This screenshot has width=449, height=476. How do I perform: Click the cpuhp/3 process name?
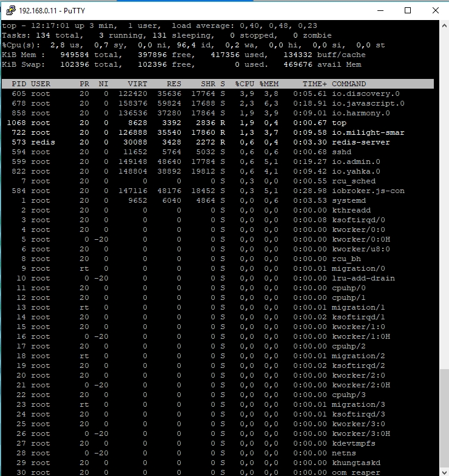pos(348,395)
